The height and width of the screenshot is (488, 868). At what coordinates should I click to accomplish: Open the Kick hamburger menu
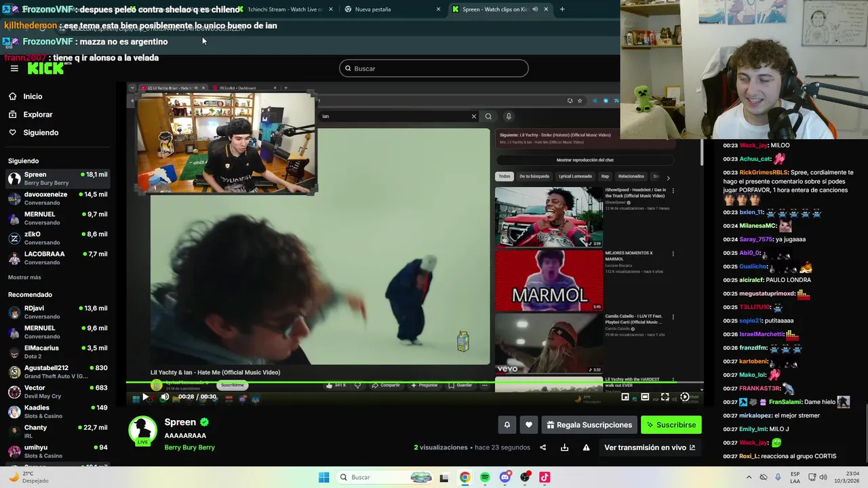14,68
